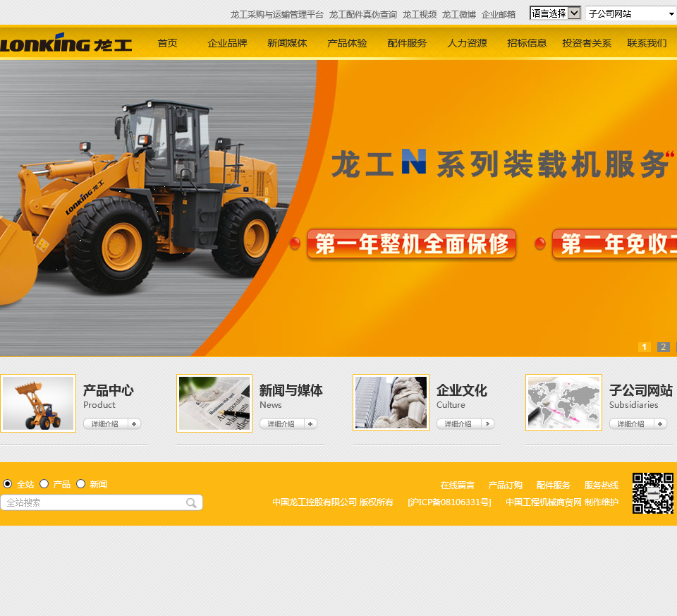Click the QR code image in footer
Screen dimensions: 677x616
coord(653,493)
